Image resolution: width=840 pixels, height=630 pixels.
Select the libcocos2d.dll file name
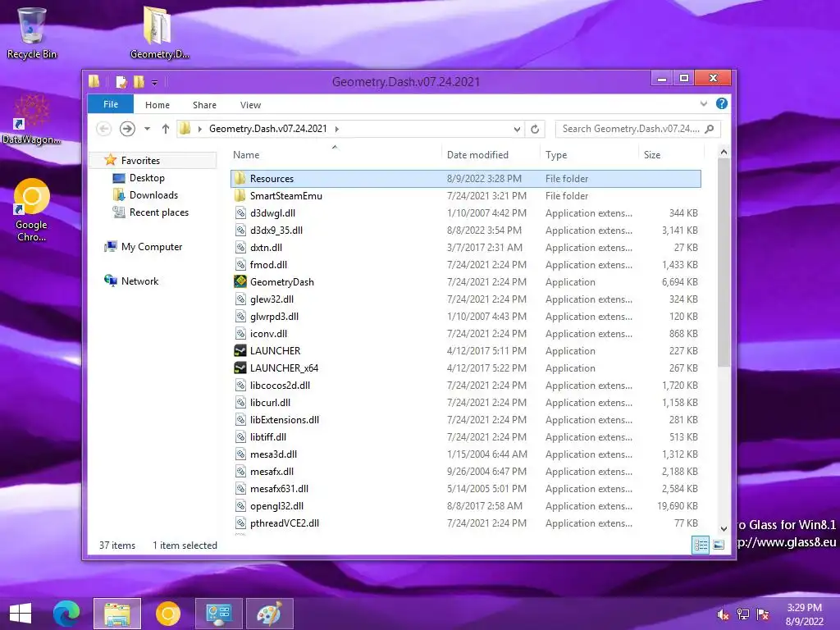click(x=281, y=386)
